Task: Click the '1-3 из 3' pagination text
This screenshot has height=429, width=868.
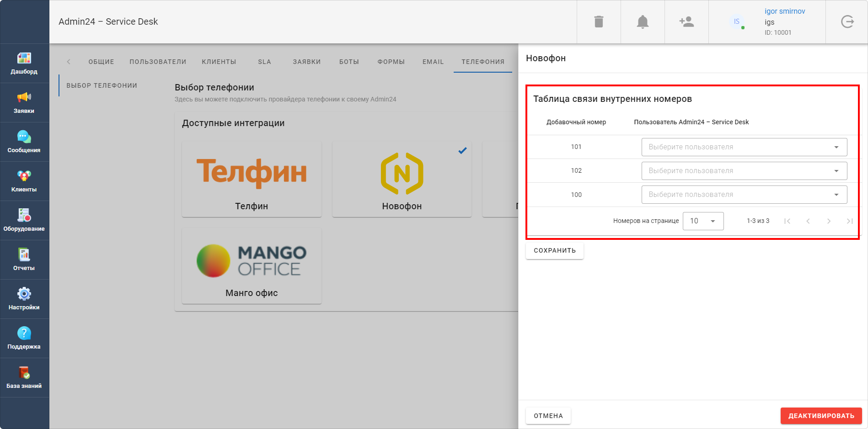Action: click(758, 221)
